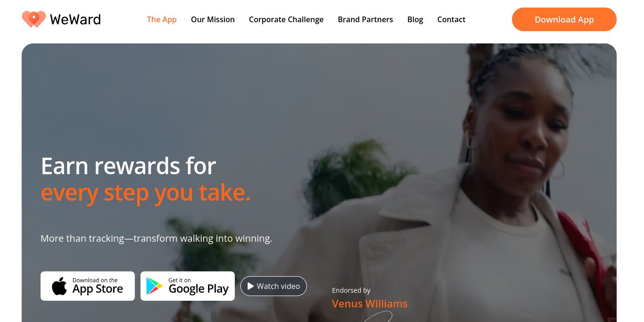
Task: Open the Our Mission page
Action: coord(213,19)
